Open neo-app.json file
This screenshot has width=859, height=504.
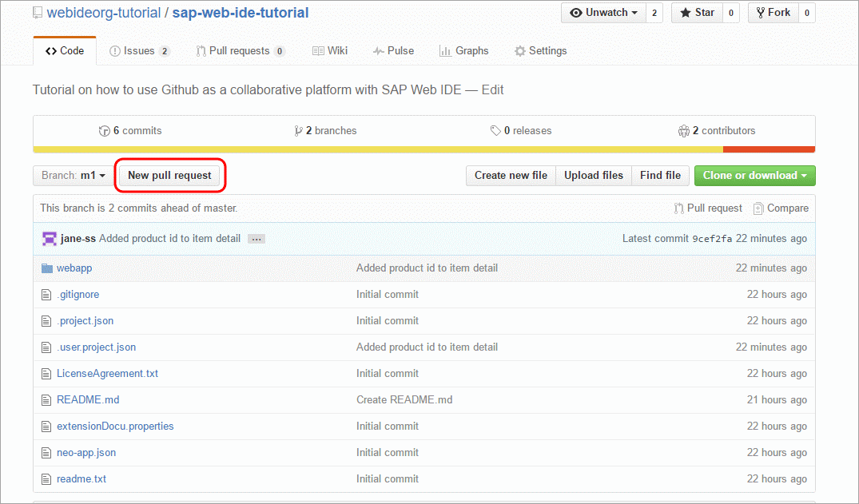86,453
